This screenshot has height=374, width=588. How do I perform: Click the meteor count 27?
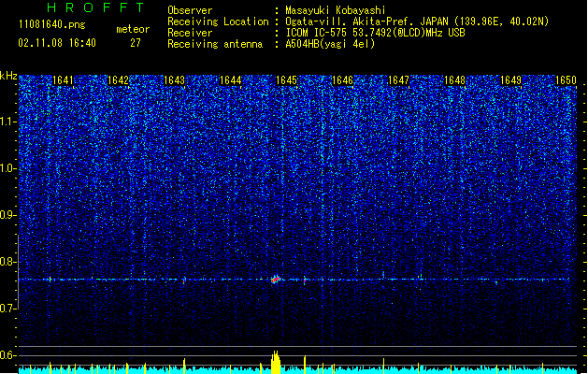coord(136,43)
